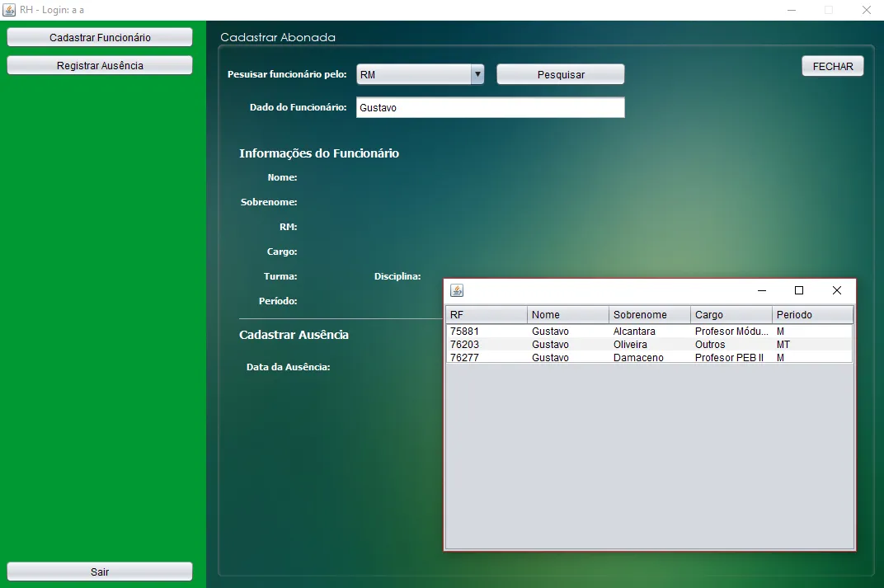The width and height of the screenshot is (884, 588).
Task: Click the Java icon in results popup window
Action: [x=457, y=290]
